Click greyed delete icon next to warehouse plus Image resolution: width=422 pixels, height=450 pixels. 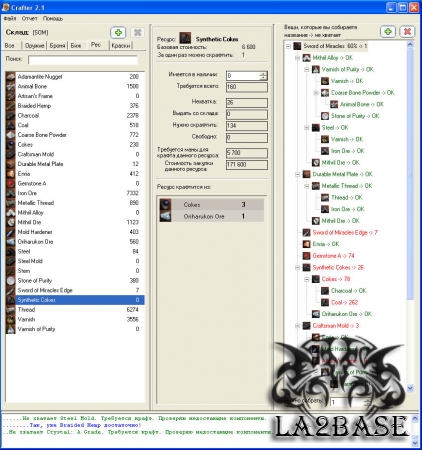[x=137, y=32]
